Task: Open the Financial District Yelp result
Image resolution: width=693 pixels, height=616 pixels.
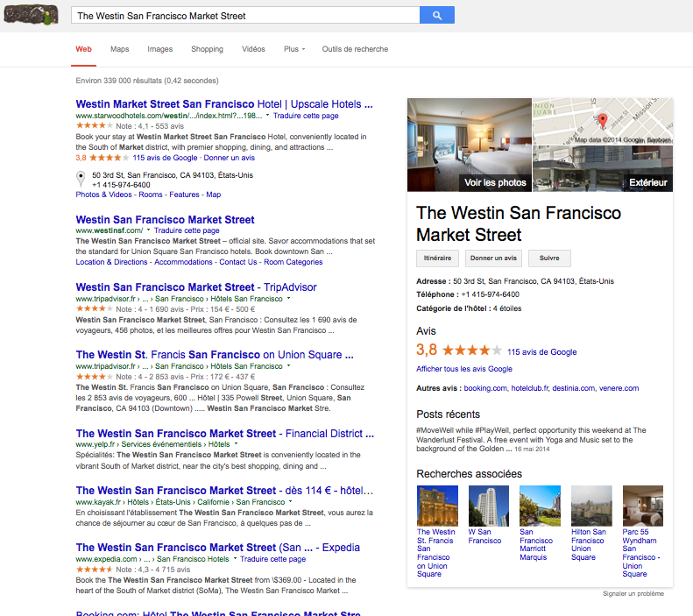Action: point(224,434)
